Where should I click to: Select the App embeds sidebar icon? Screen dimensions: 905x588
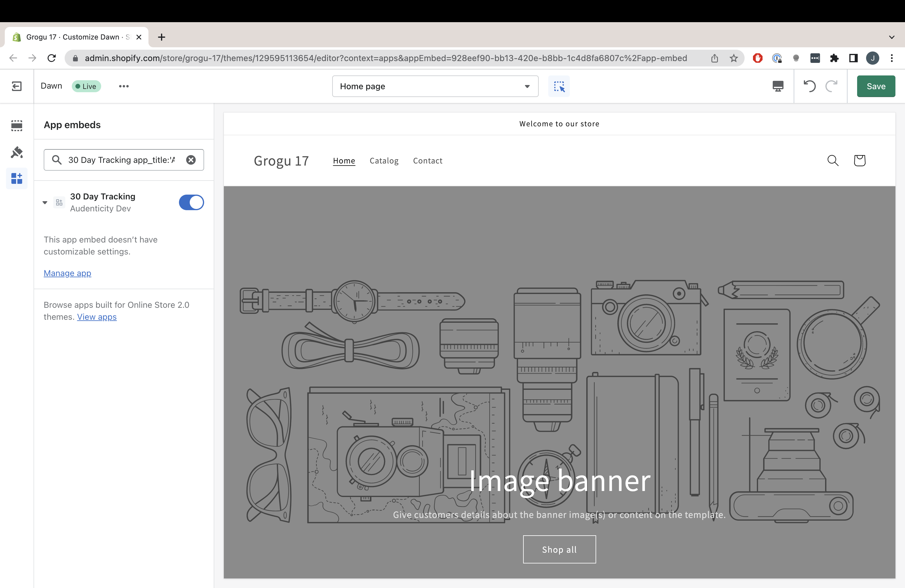click(x=17, y=178)
